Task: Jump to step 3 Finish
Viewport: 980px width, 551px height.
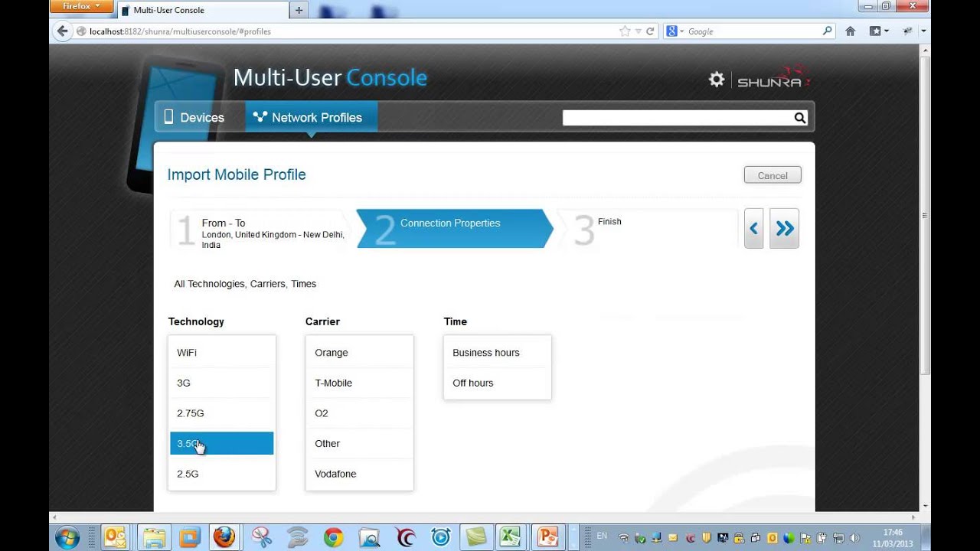Action: [647, 228]
